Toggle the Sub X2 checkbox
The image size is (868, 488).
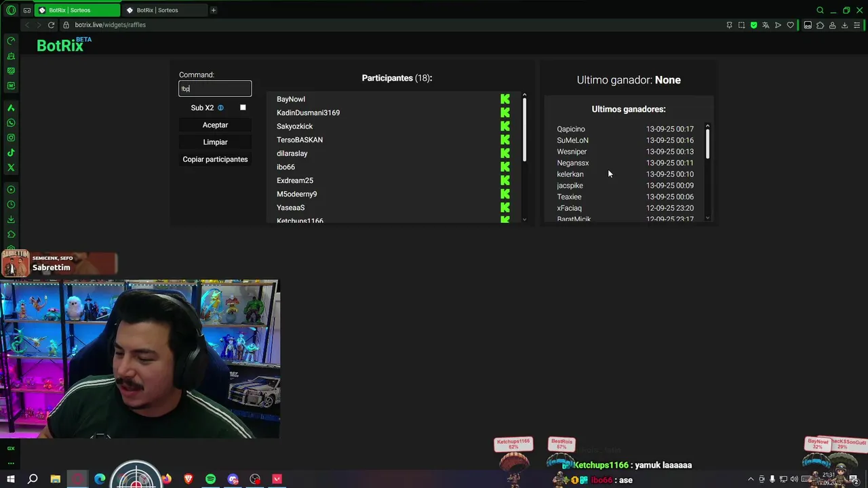coord(243,108)
